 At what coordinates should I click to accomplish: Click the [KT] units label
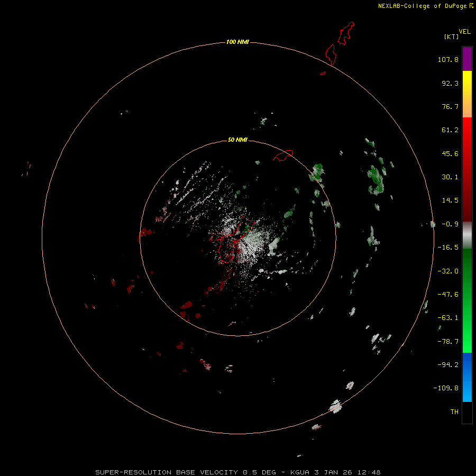coord(451,36)
